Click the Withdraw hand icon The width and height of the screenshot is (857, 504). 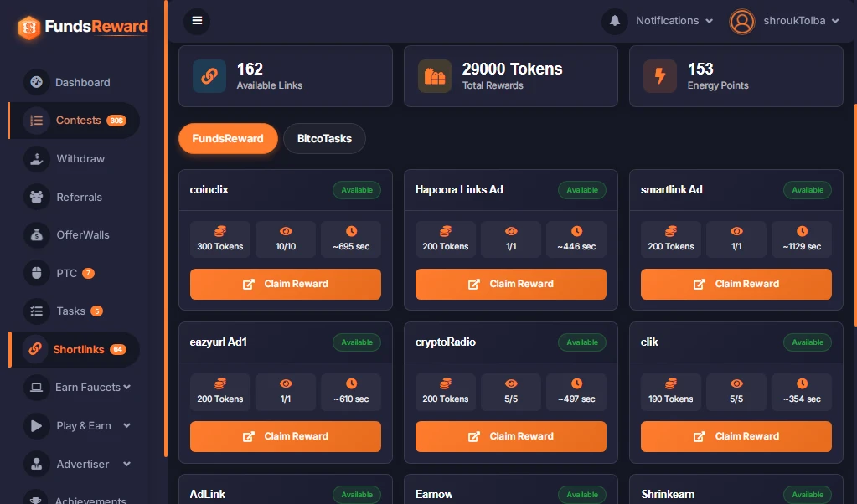point(37,158)
